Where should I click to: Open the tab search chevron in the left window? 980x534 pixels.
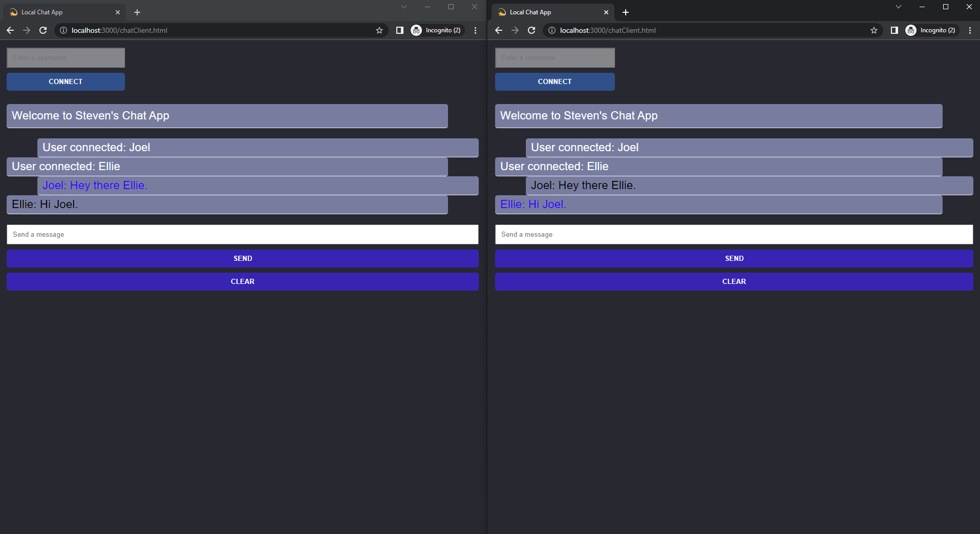tap(404, 7)
